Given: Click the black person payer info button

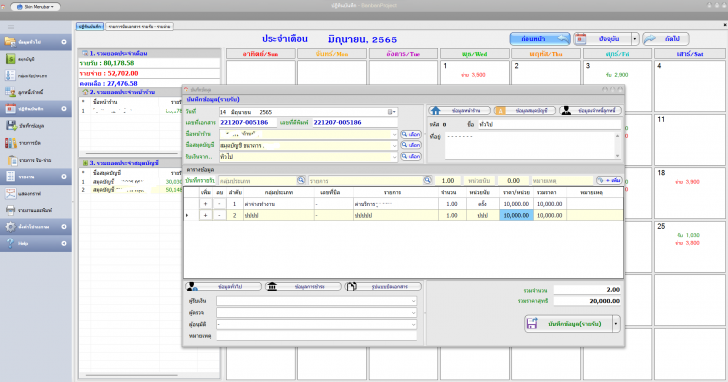Looking at the screenshot, I should coord(590,110).
